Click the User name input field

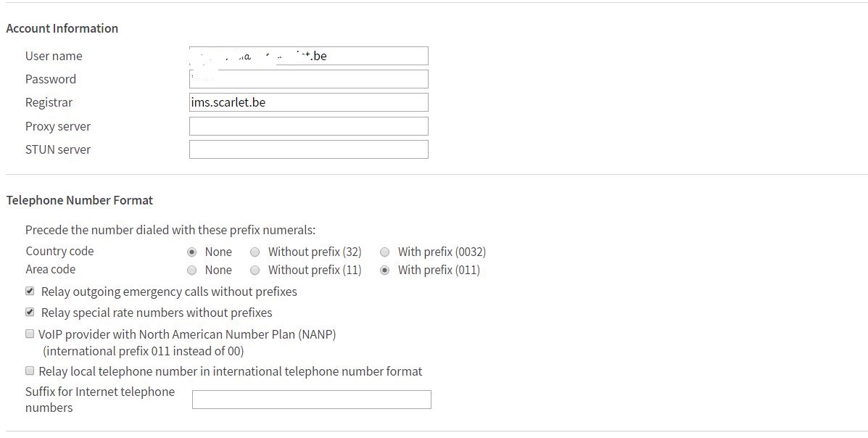308,56
